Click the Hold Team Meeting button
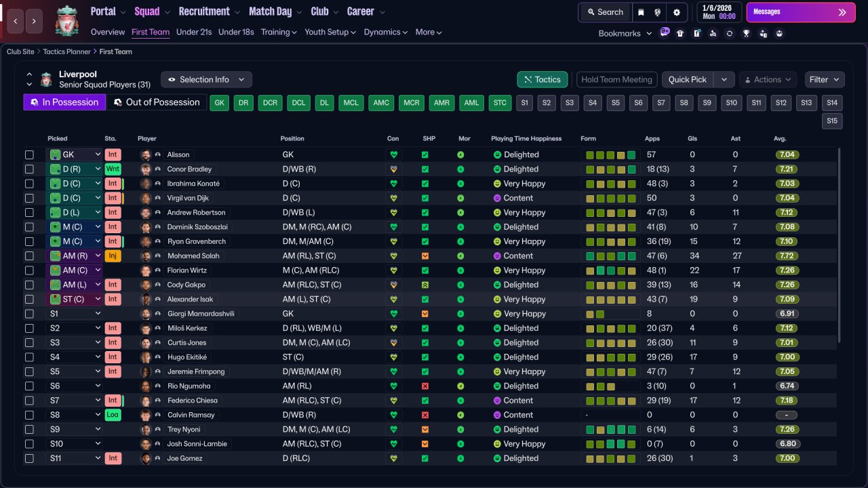This screenshot has height=488, width=868. coord(616,79)
